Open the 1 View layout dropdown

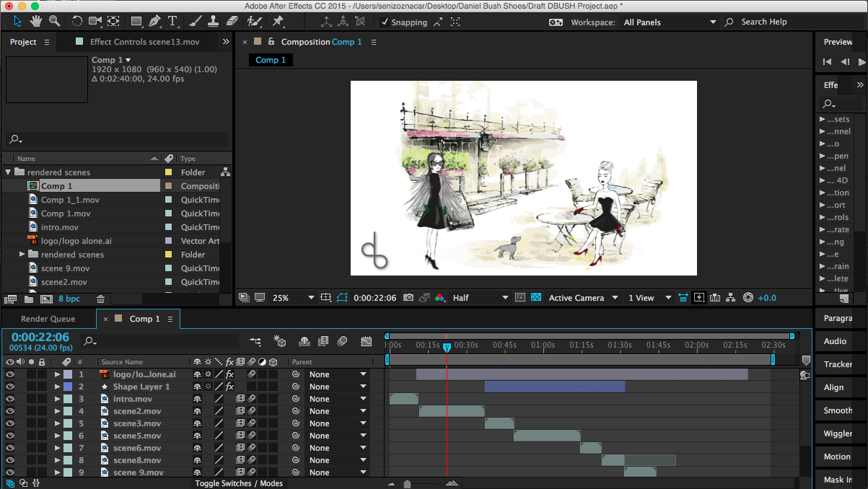click(x=649, y=297)
